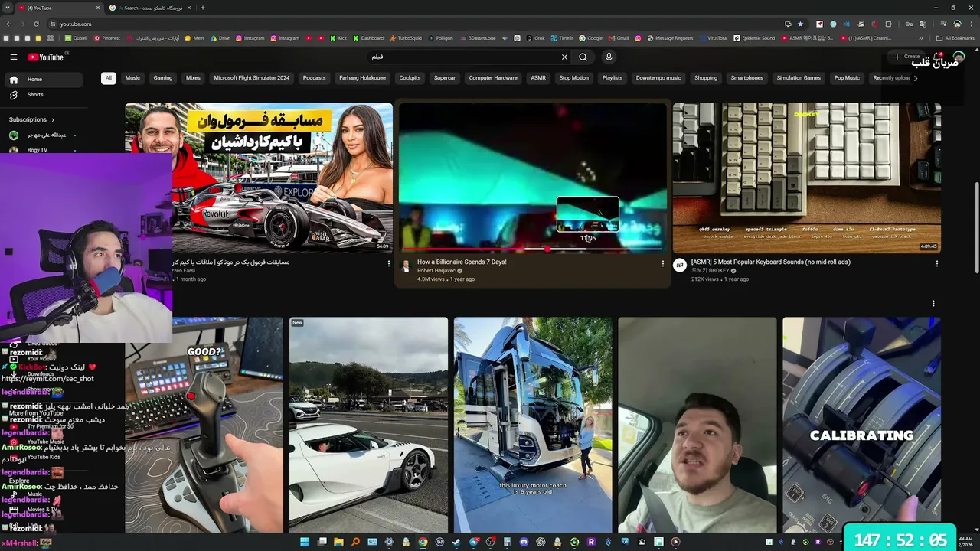Click the magnifier search button
Screen dimensions: 980x551
(583, 57)
